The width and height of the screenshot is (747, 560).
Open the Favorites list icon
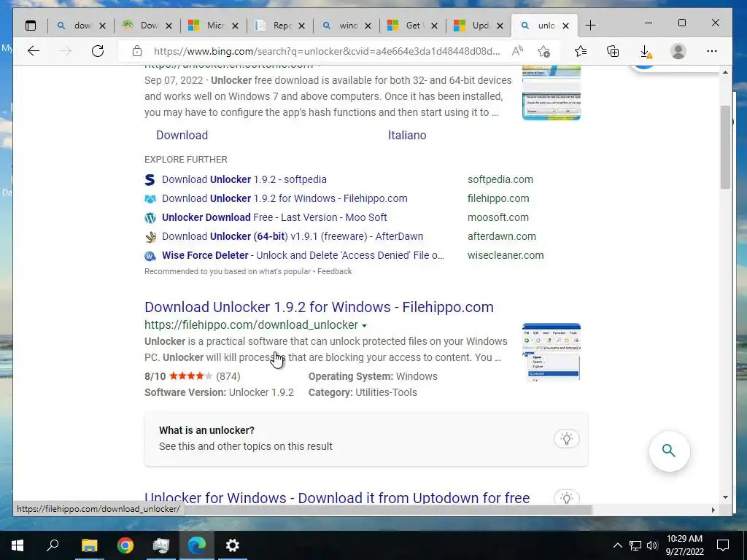coord(580,51)
